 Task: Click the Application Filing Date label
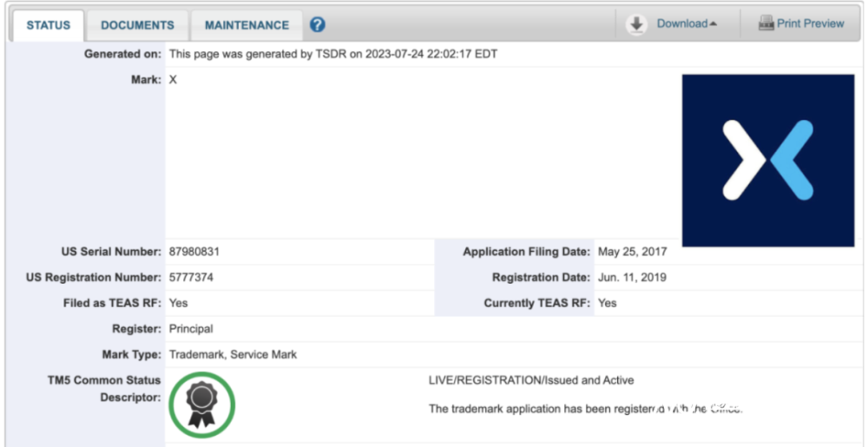(x=527, y=252)
